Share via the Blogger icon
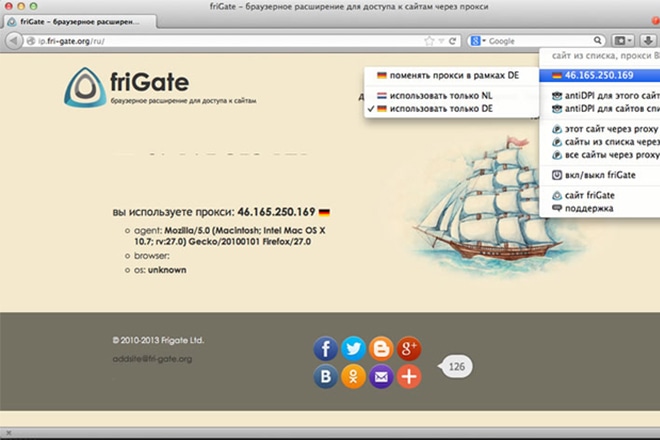The width and height of the screenshot is (660, 440). pos(381,349)
